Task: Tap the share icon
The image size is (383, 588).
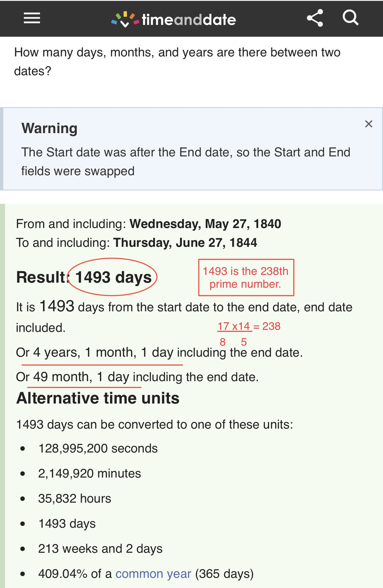Action: (x=315, y=18)
